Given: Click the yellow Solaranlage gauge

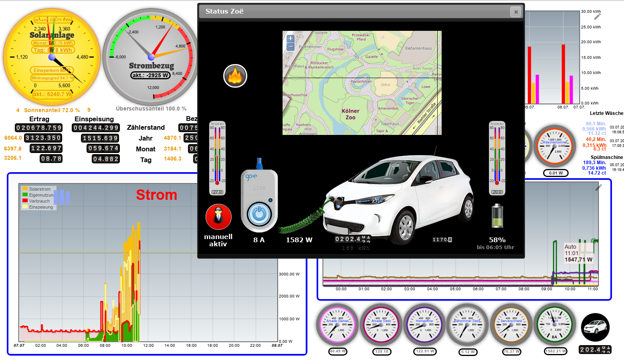Looking at the screenshot, I should (52, 57).
